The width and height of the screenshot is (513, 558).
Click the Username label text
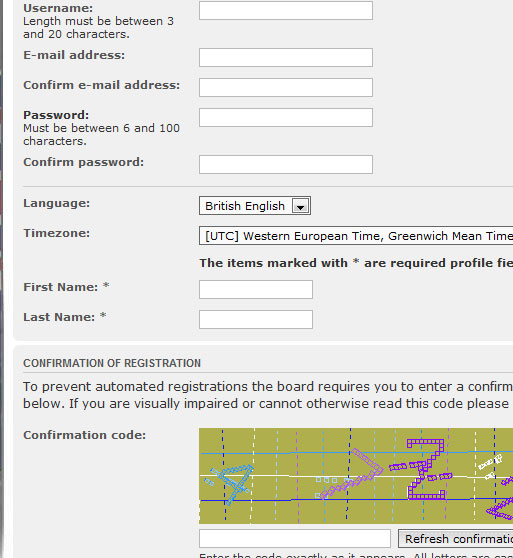point(58,8)
